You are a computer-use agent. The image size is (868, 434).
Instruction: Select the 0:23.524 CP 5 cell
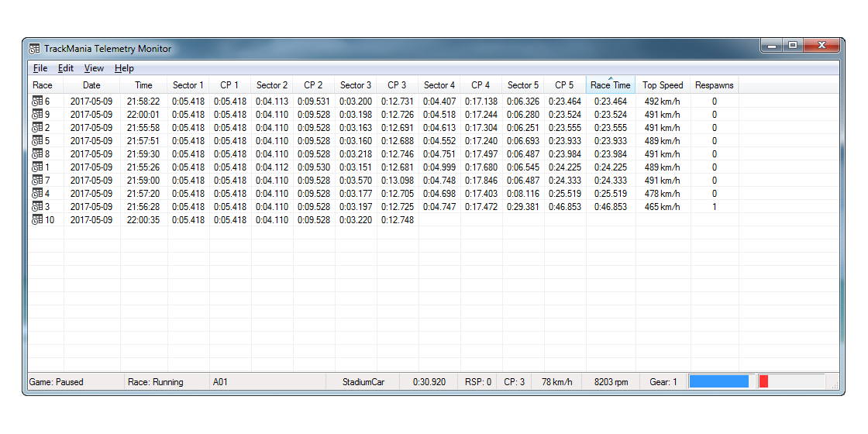tap(565, 115)
